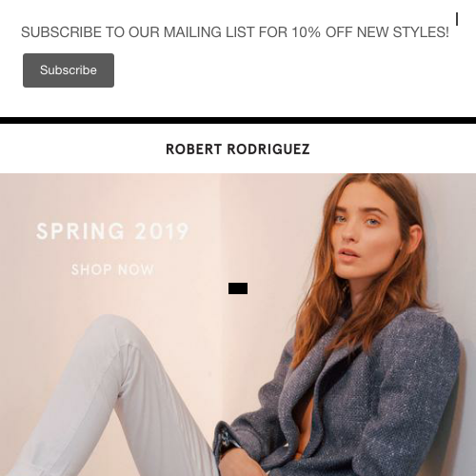Viewport: 476px width, 476px height.
Task: Click the word Subscribe inside the grey button
Action: (69, 70)
